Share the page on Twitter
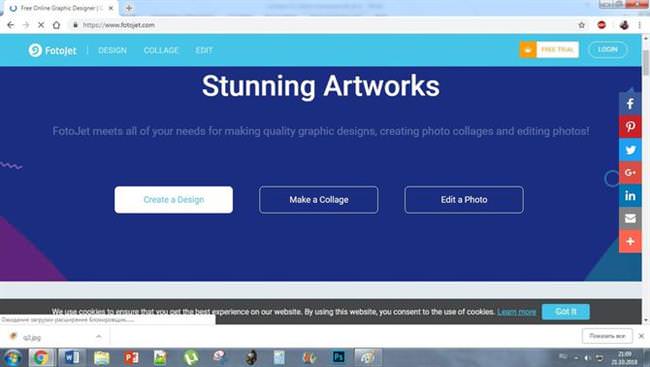Viewport: 650px width, 367px height. coord(630,150)
